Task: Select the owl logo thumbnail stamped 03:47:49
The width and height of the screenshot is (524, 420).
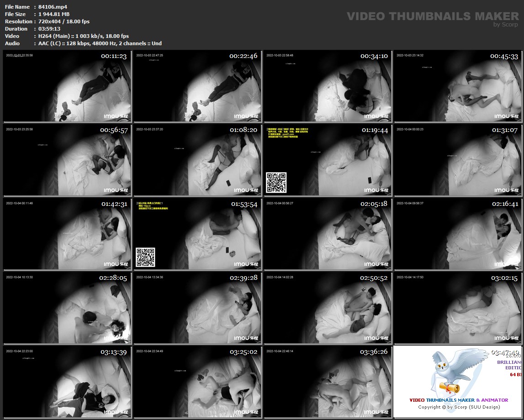Action: (x=457, y=382)
